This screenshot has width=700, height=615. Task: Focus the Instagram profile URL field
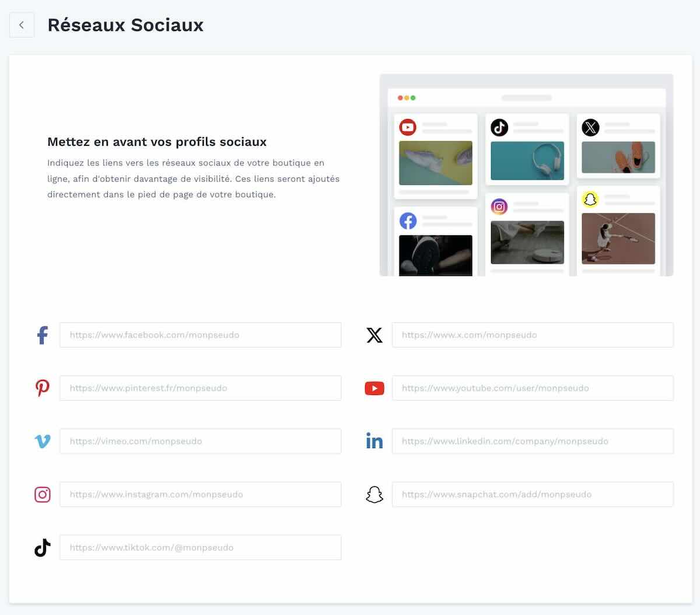click(x=200, y=494)
